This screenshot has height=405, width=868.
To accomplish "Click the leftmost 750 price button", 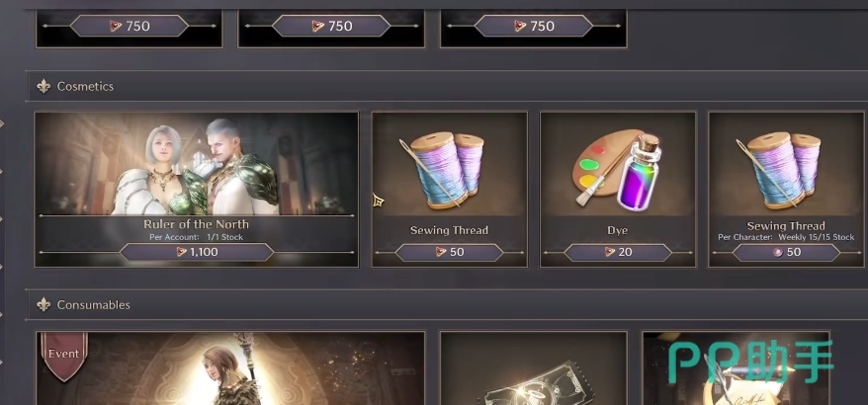I will click(x=129, y=26).
